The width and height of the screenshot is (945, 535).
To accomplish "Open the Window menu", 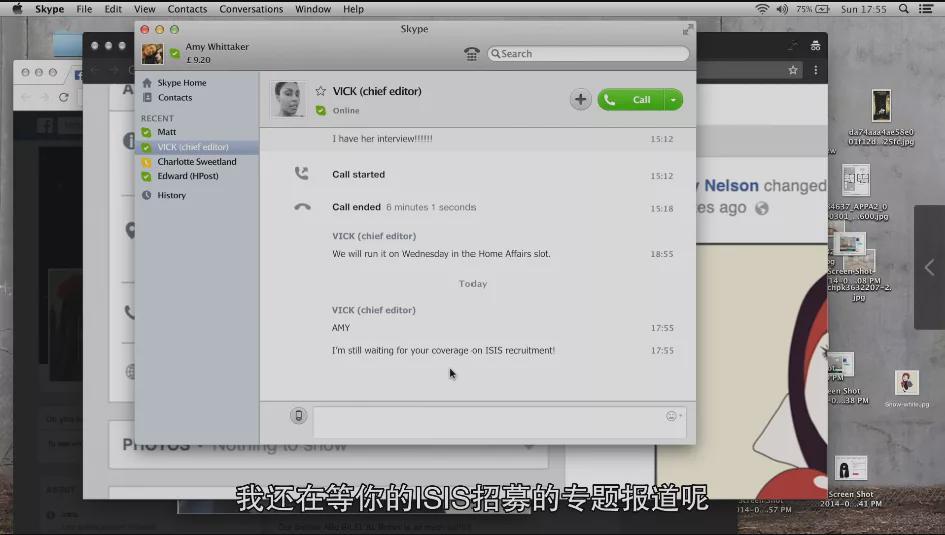I will tap(313, 9).
